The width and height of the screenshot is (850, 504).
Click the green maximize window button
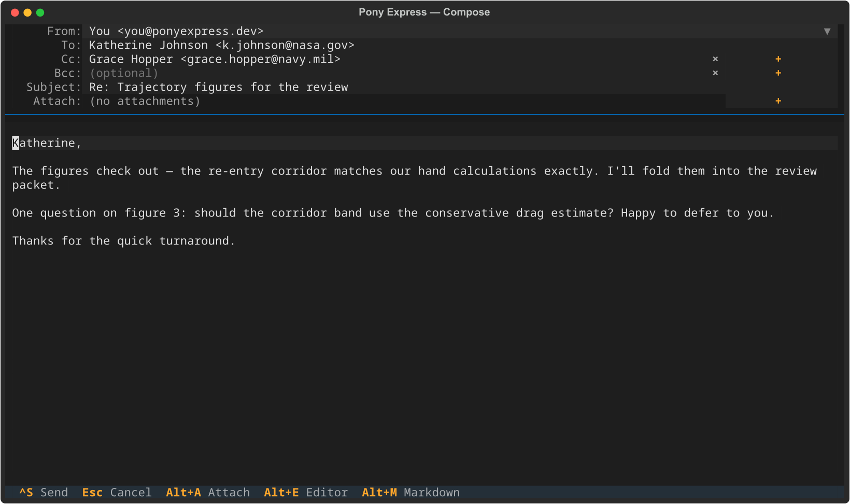click(x=40, y=12)
